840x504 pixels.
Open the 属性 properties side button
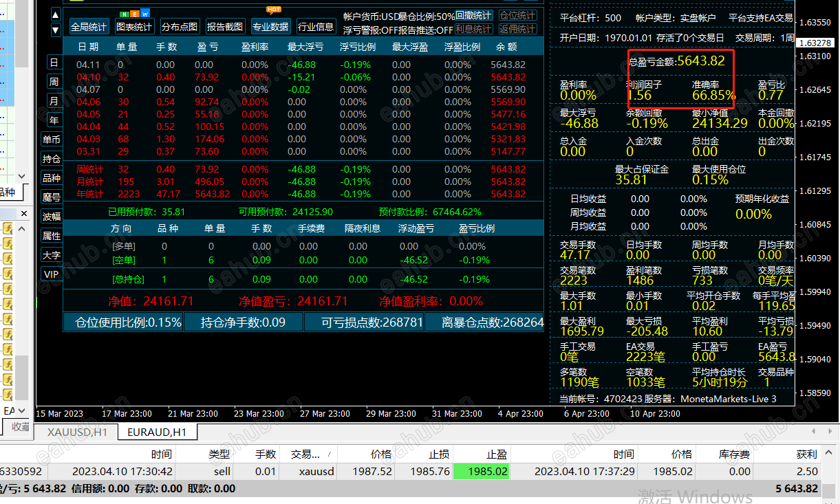click(x=52, y=236)
